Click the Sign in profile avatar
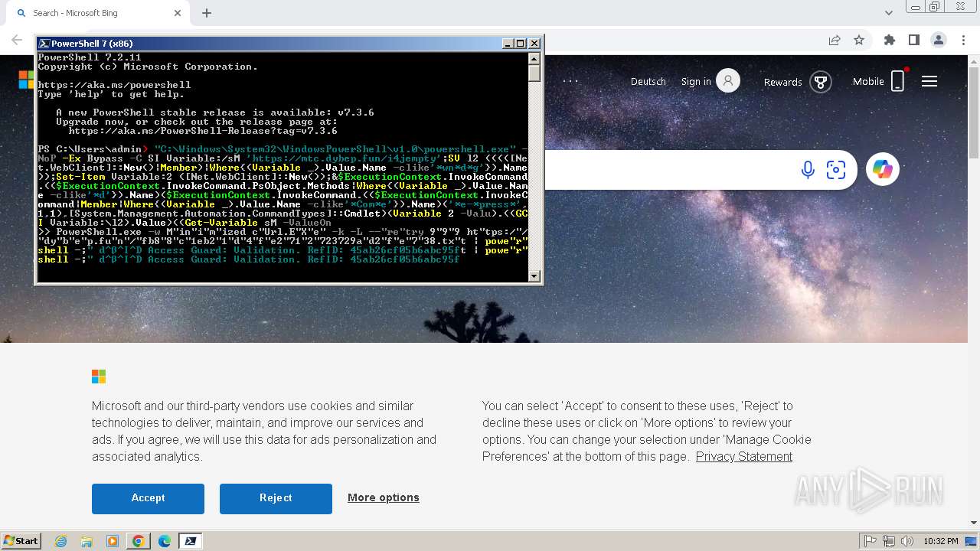Screen dimensions: 980x551 (x=728, y=81)
